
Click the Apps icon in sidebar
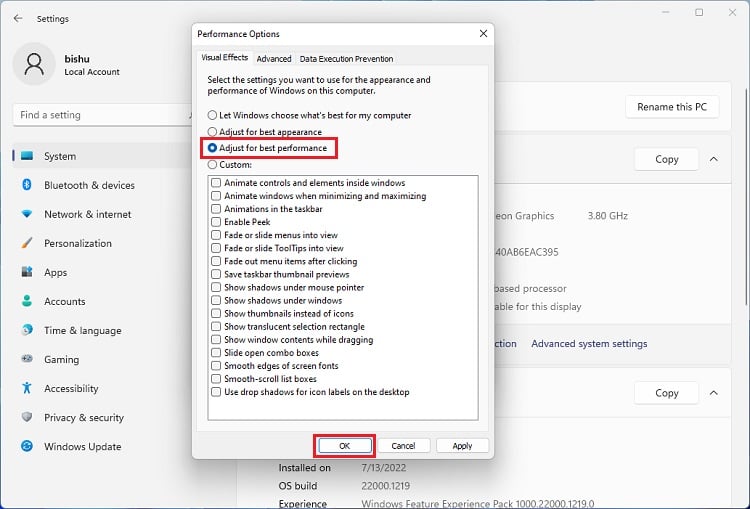coord(27,272)
